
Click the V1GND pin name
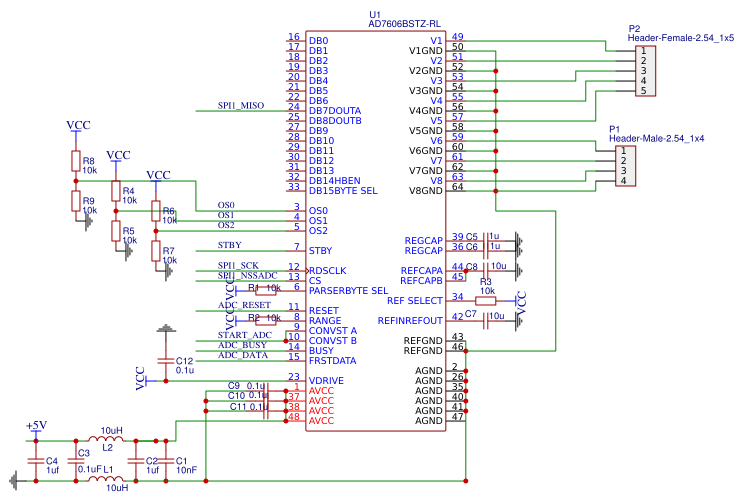pyautogui.click(x=426, y=51)
